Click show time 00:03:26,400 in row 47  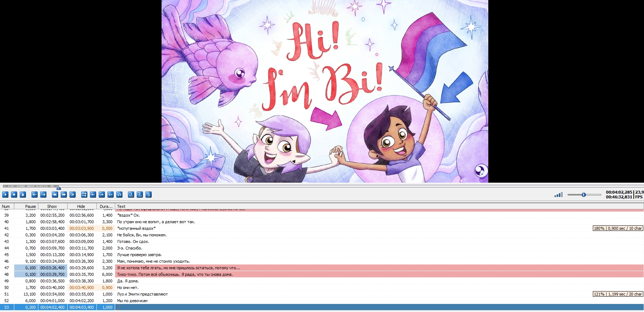(52, 268)
